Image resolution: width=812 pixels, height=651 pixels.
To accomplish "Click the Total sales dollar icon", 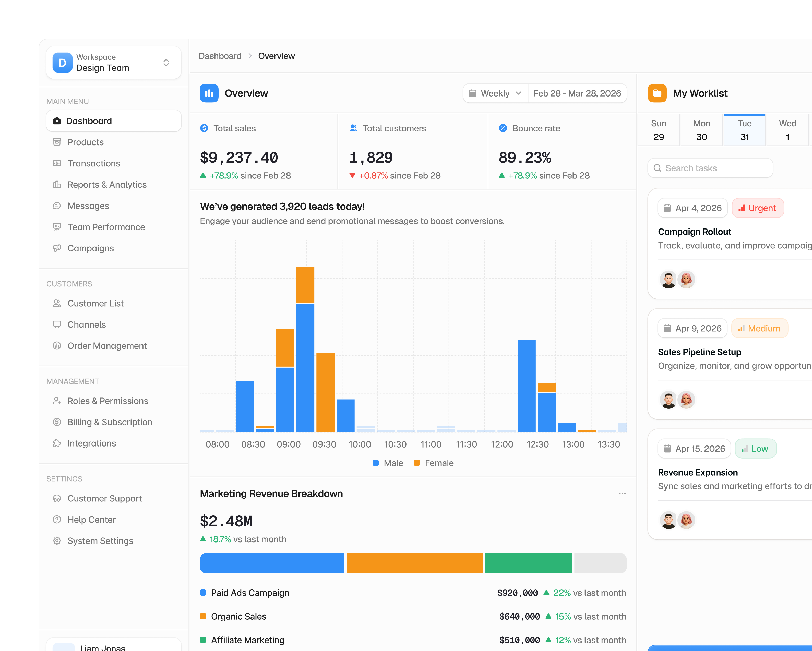I will [x=204, y=128].
